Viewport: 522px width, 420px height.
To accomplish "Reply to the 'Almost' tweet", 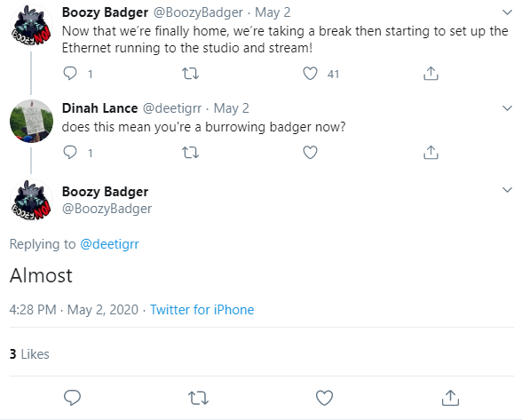I will pyautogui.click(x=72, y=398).
